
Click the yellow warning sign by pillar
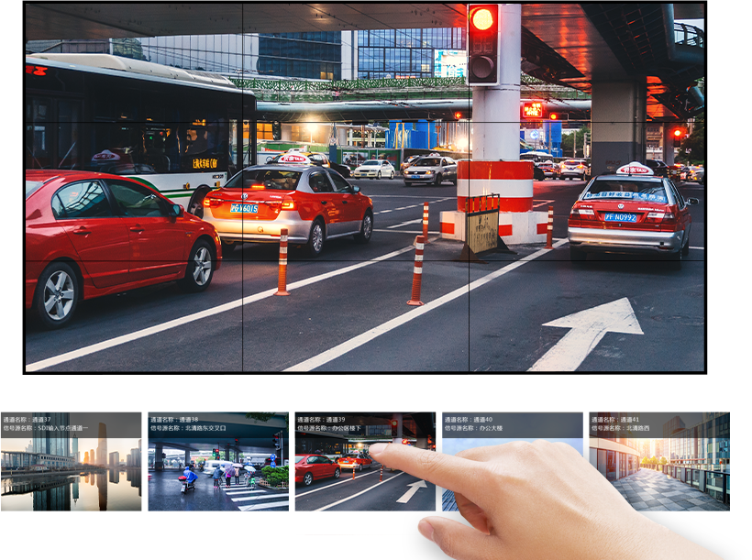482,231
